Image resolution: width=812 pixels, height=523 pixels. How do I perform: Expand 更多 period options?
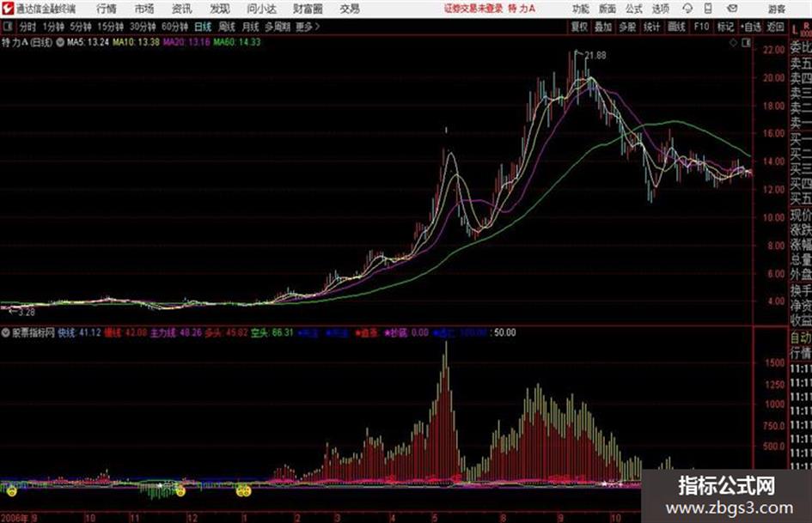(x=308, y=27)
